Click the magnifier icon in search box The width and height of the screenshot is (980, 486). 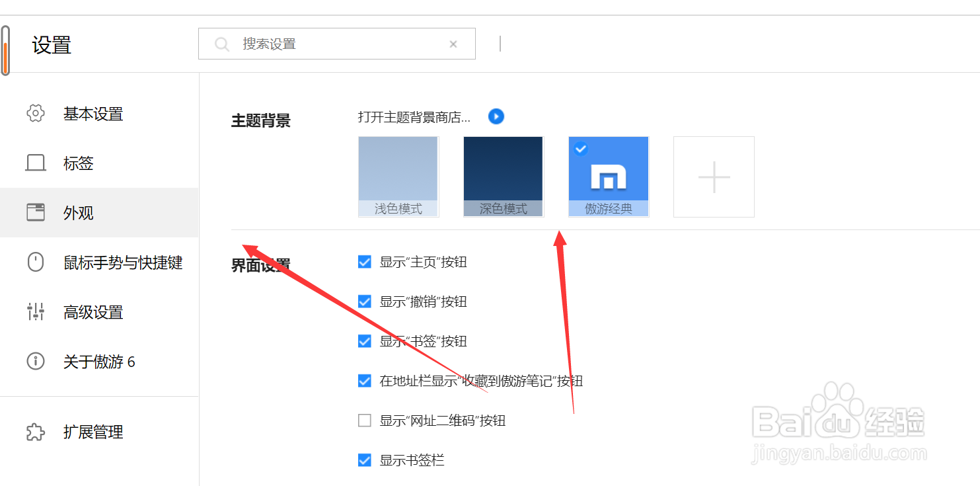tap(222, 44)
